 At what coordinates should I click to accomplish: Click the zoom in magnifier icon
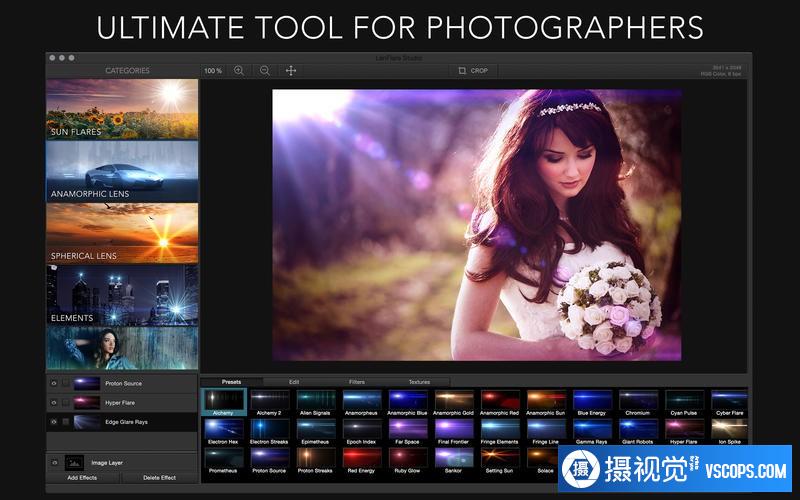(x=239, y=71)
